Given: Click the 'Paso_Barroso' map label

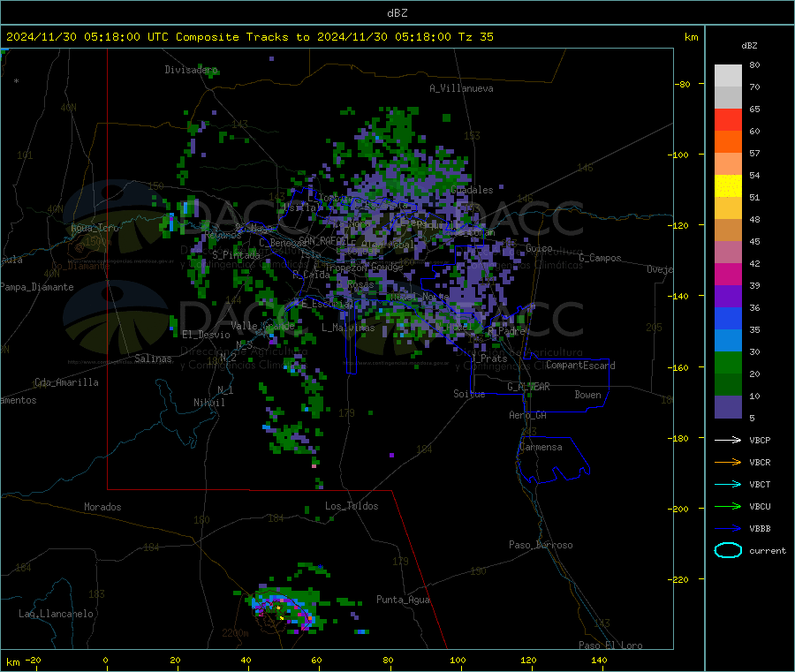Looking at the screenshot, I should (541, 546).
